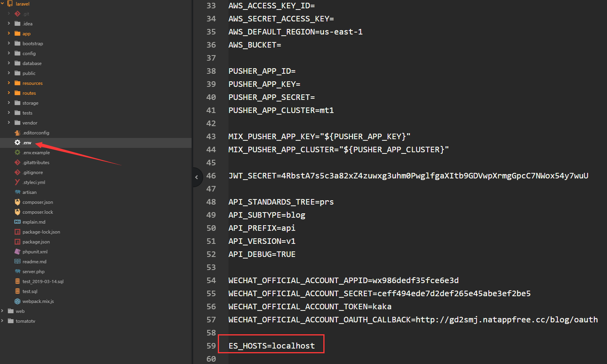The height and width of the screenshot is (364, 607).
Task: Open the phpunit.xml file
Action: click(35, 252)
